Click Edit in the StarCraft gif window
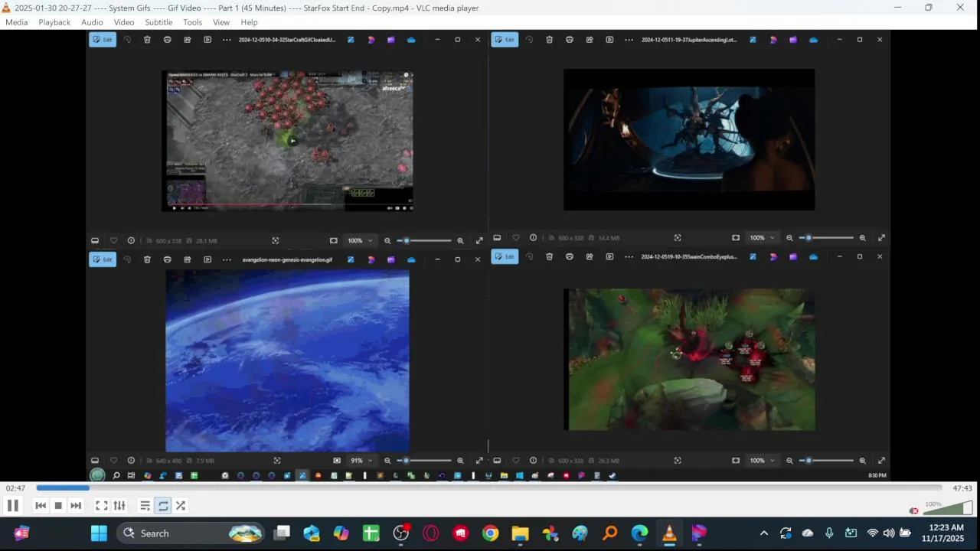 [103, 40]
